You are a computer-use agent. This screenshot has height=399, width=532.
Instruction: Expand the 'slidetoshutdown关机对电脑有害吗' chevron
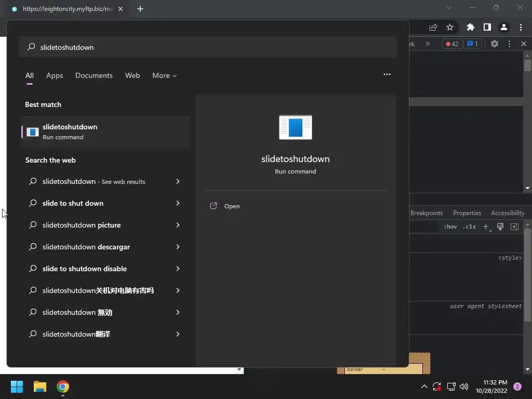click(178, 290)
